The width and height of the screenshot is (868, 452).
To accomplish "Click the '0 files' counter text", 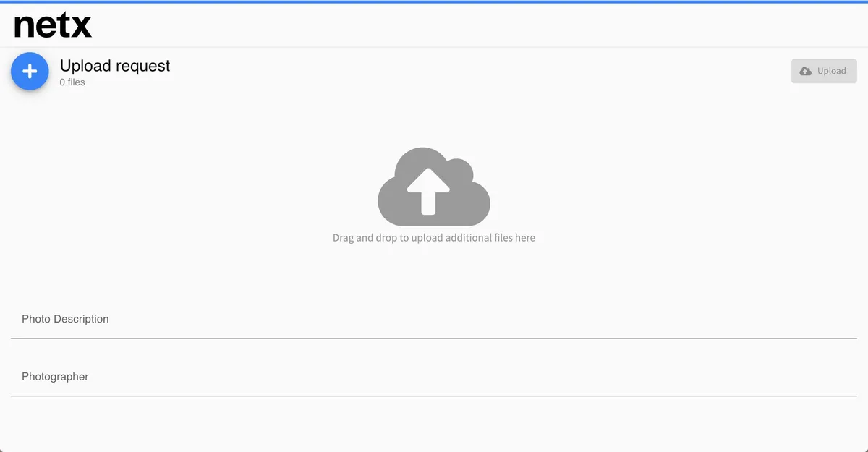I will (x=72, y=82).
